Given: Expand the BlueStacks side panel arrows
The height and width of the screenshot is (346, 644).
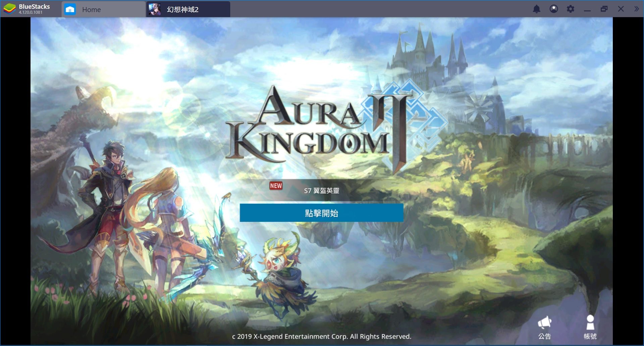Looking at the screenshot, I should (636, 9).
